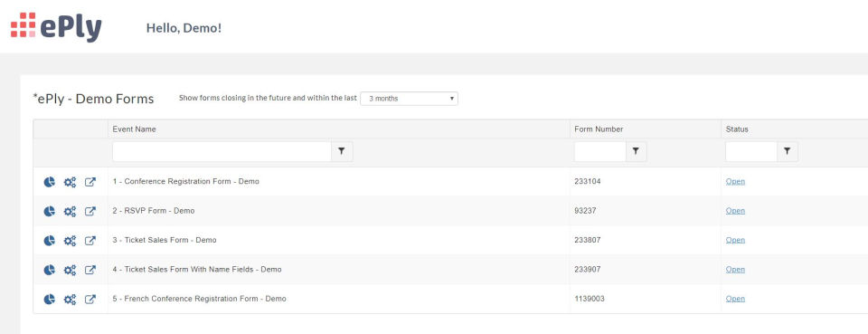Viewport: 868px width, 334px height.
Task: Select '3 - Ticket Sales Form - Demo' text
Action: 165,240
